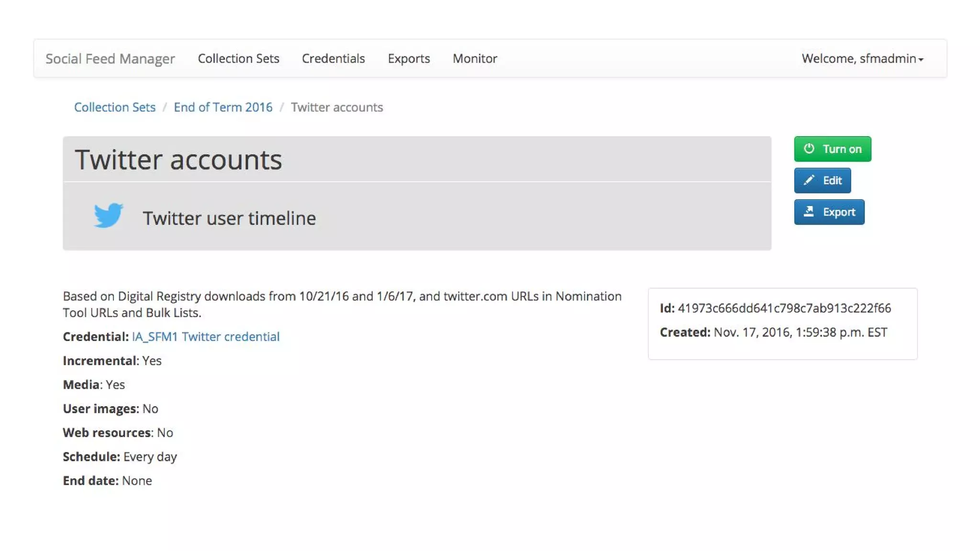Click download icon on Export button

pos(809,211)
